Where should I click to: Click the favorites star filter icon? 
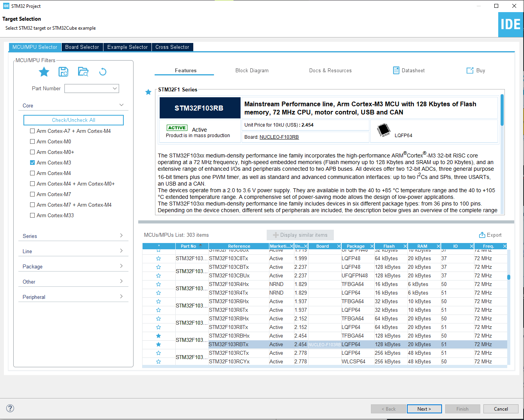click(44, 72)
